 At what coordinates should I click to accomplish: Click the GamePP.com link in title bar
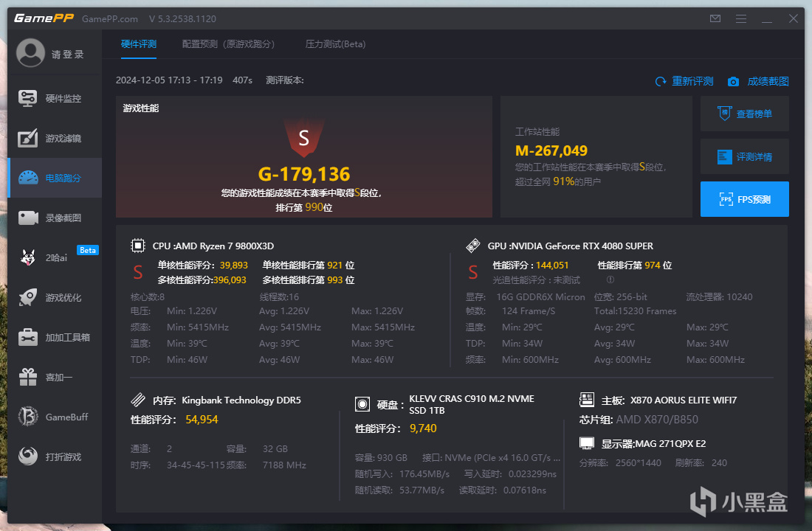click(x=110, y=18)
